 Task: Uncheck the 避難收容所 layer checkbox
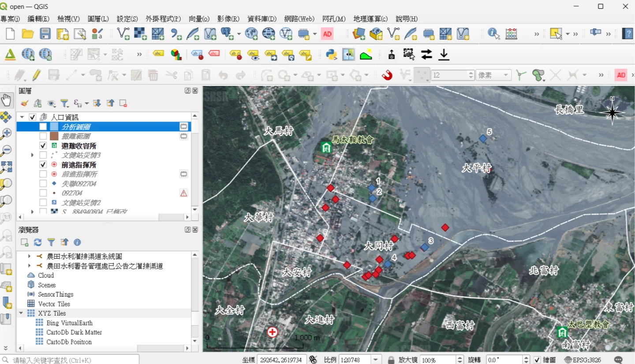click(43, 145)
